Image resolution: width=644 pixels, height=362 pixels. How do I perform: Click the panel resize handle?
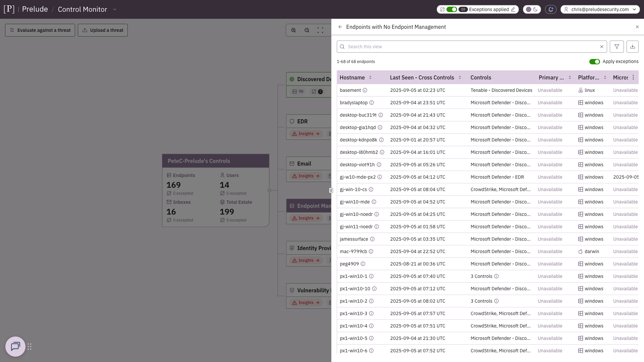coord(331,190)
